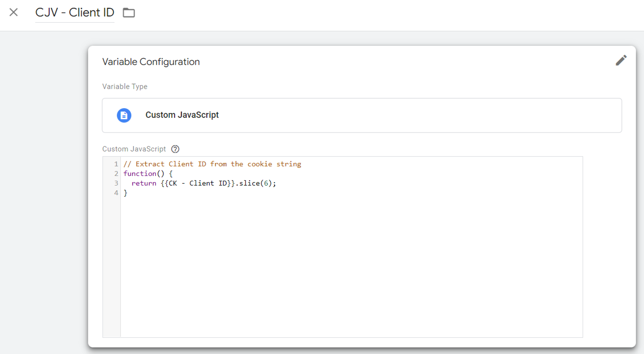Click line number 4 in the code gutter

(x=116, y=193)
